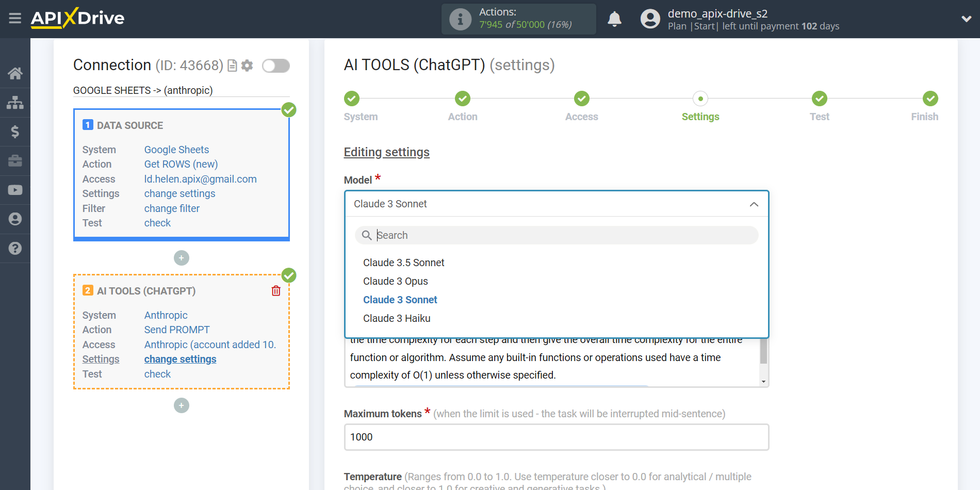The width and height of the screenshot is (980, 490).
Task: Open the hamburger menu
Action: coord(15,19)
